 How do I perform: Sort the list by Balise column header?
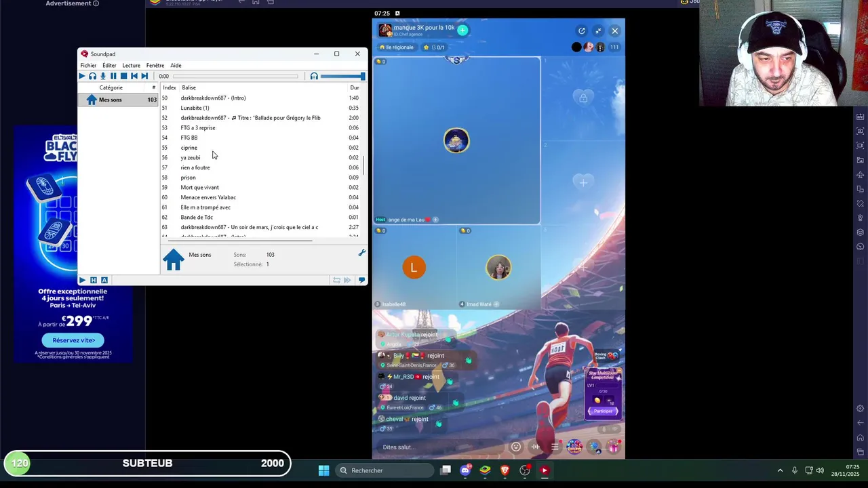click(x=189, y=87)
